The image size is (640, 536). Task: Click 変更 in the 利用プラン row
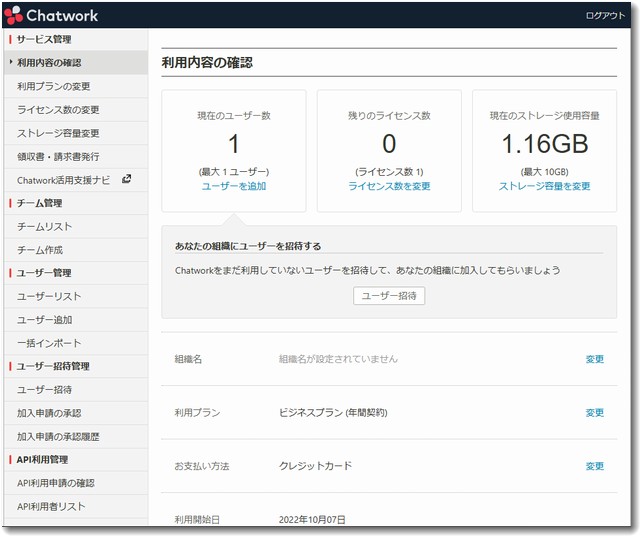(595, 413)
